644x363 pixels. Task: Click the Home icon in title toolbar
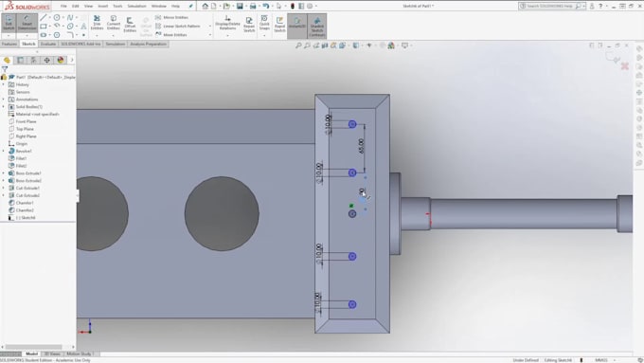coord(205,6)
